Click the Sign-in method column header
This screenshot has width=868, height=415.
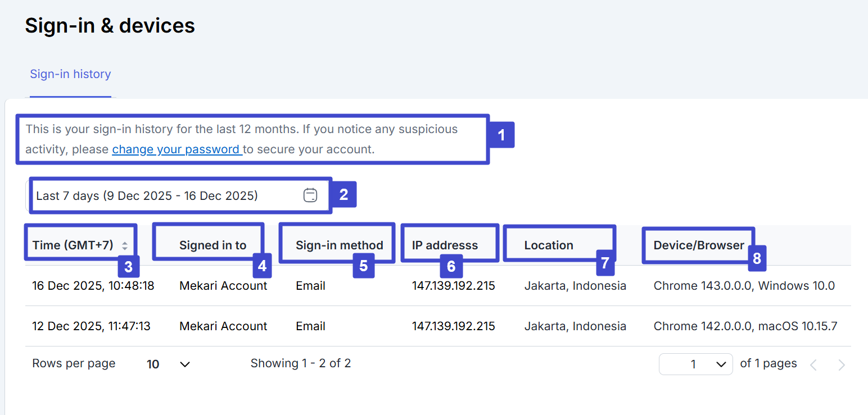339,245
